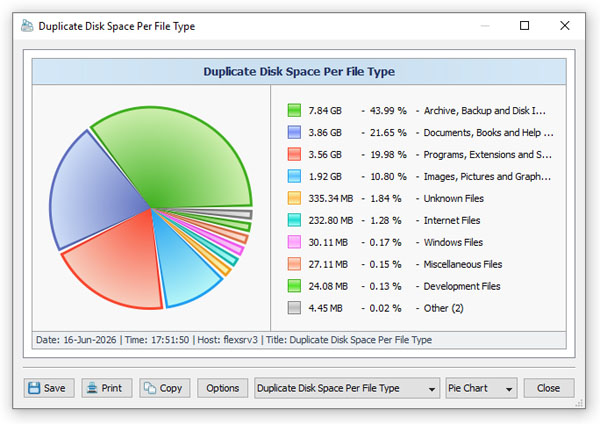Click the Print button
Screen dimensions: 600x424
[107, 388]
